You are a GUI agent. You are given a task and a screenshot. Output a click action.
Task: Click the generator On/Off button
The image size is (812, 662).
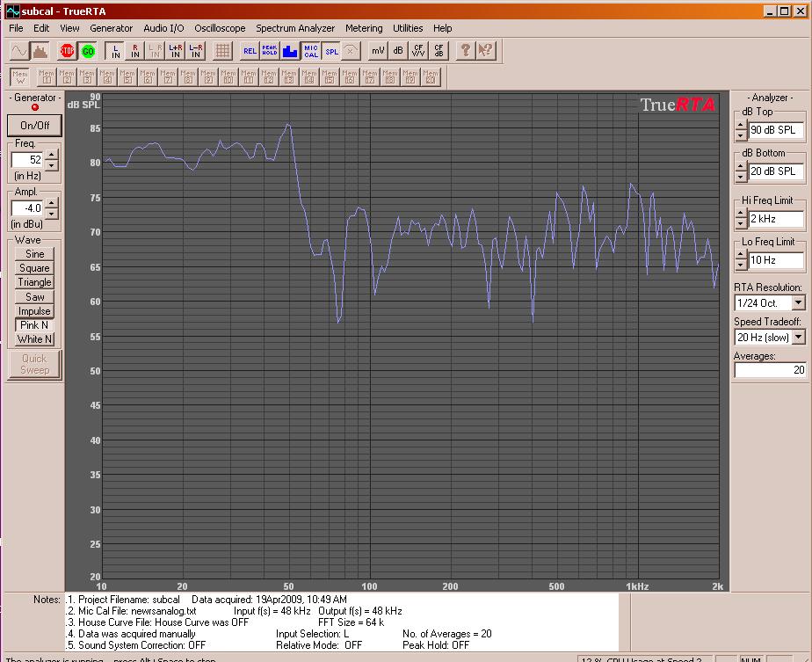[34, 125]
